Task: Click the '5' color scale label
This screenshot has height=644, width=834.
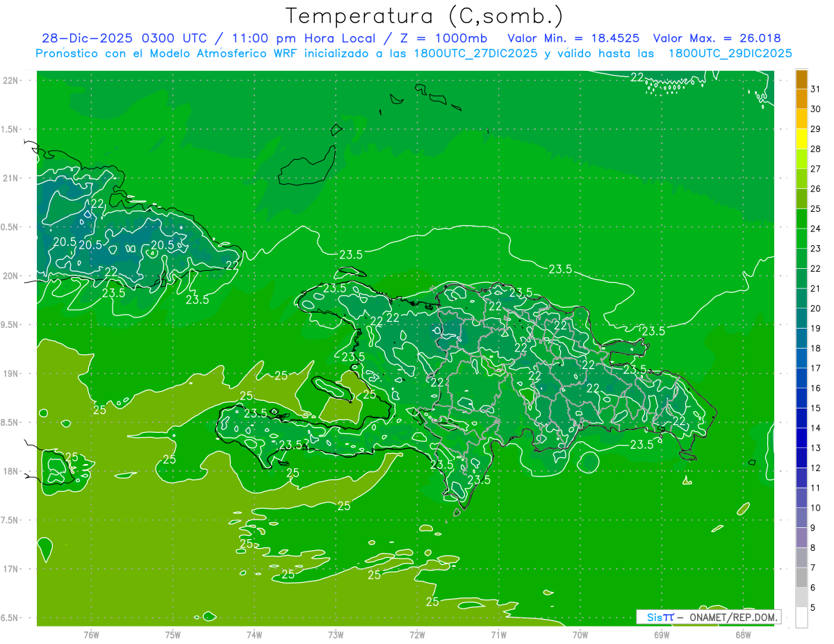Action: coord(813,608)
